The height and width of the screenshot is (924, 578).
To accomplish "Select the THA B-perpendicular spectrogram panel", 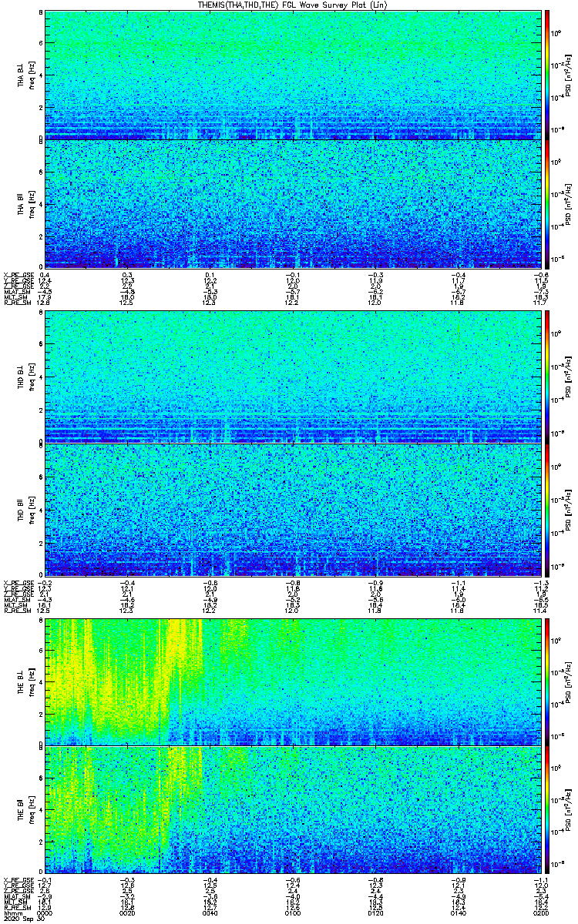I will (x=291, y=75).
